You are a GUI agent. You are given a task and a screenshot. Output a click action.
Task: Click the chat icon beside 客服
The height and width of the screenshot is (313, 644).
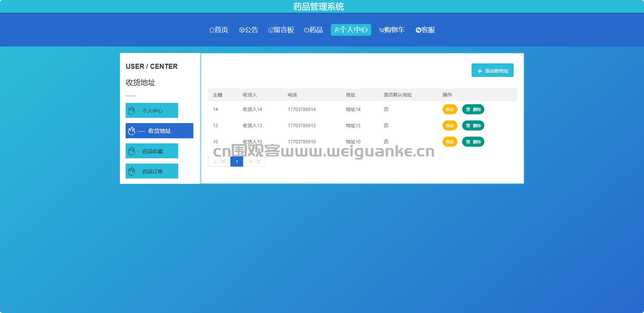[x=418, y=30]
